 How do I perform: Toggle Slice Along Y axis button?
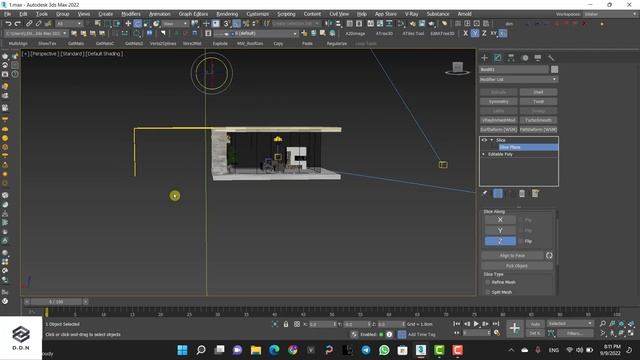(x=500, y=231)
